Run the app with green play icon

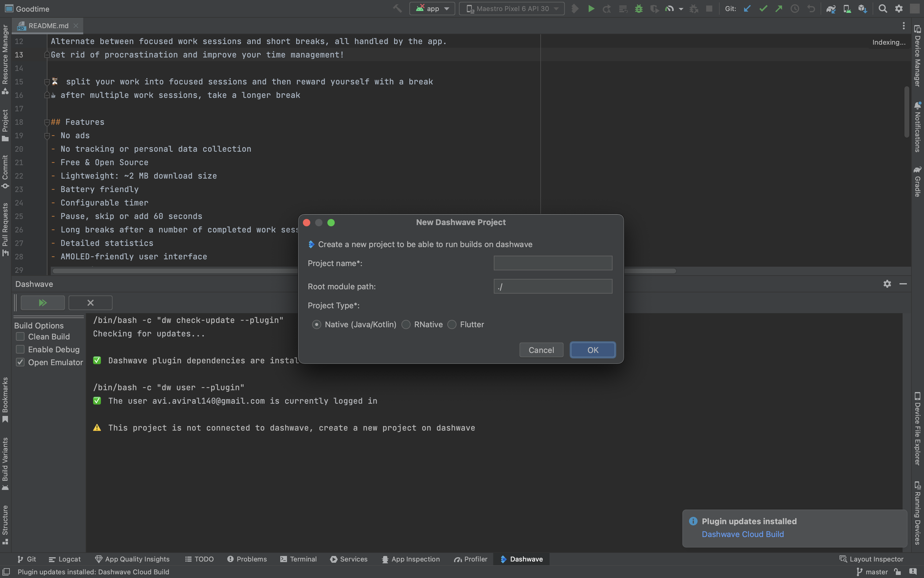pyautogui.click(x=591, y=9)
